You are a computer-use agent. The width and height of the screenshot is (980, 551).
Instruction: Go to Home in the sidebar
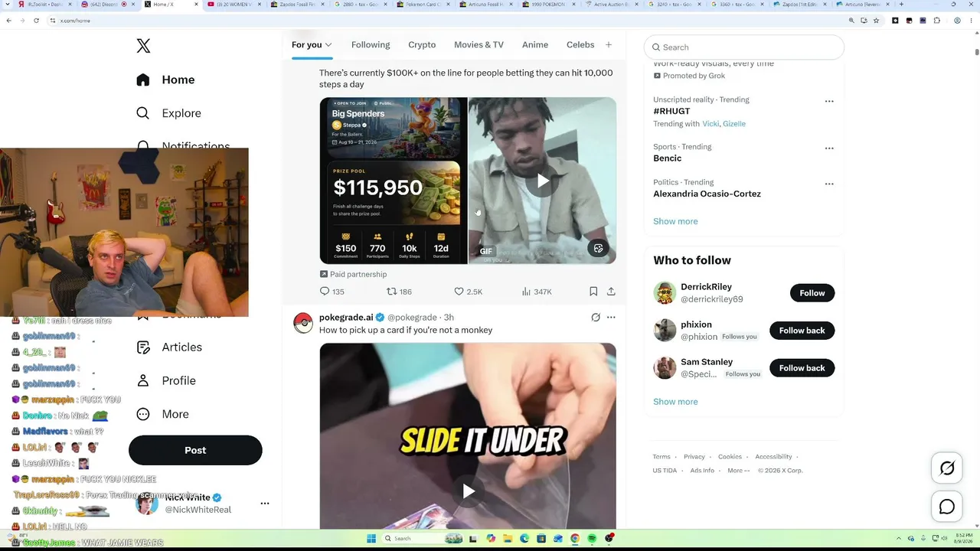click(x=165, y=80)
